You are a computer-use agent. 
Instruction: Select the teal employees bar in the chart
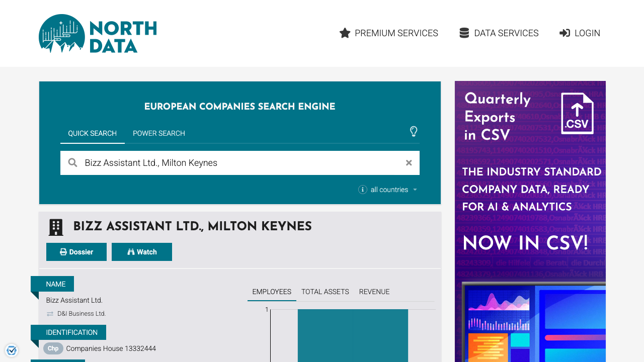pos(353,336)
